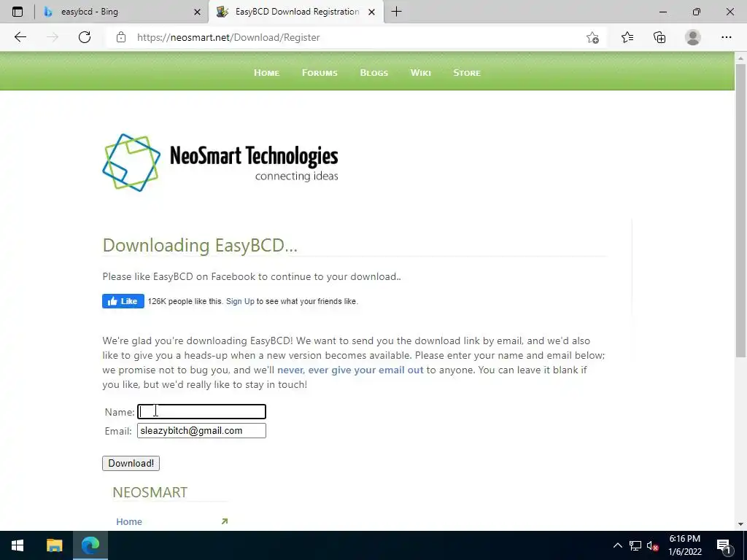Open the Home navigation item
The width and height of the screenshot is (747, 560).
pos(266,73)
